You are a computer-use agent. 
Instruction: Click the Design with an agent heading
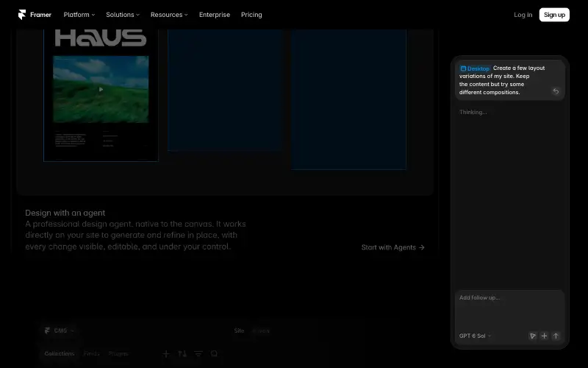[65, 213]
